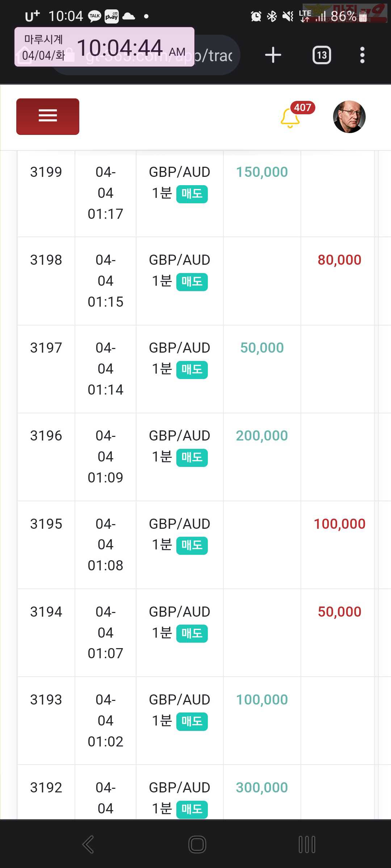Tap the 100,000 teal amount in row 3193
The image size is (391, 868).
pos(262,700)
